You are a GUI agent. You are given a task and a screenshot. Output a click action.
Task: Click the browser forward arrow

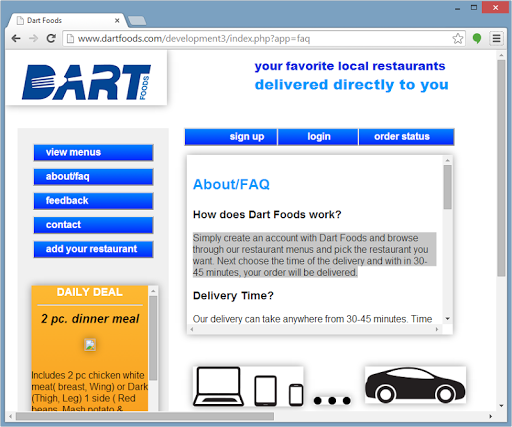33,39
